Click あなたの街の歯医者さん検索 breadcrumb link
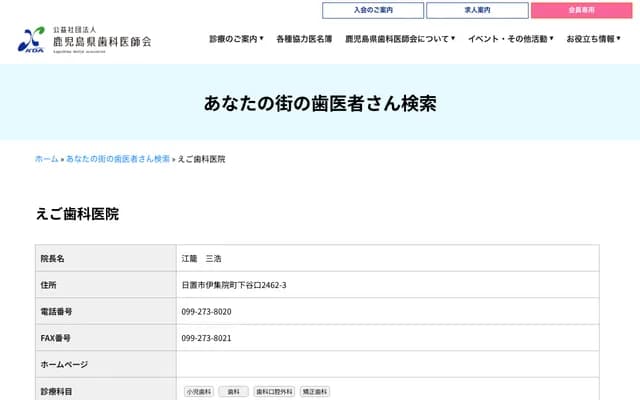Screen dimensions: 640x400 tap(118, 159)
